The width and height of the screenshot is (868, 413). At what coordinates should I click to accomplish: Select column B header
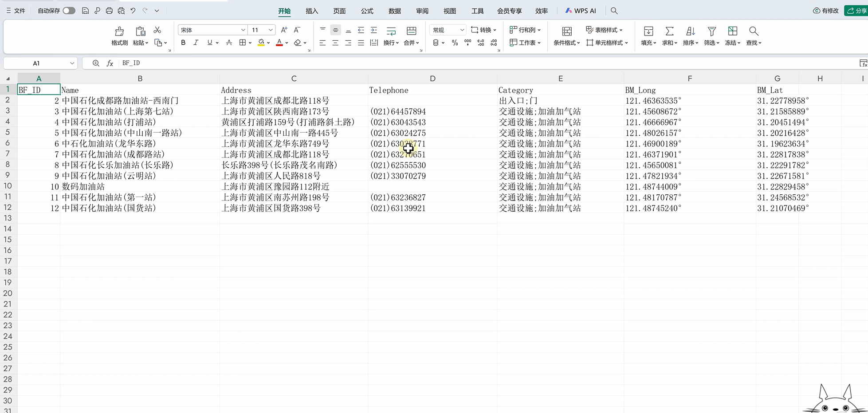pyautogui.click(x=140, y=79)
